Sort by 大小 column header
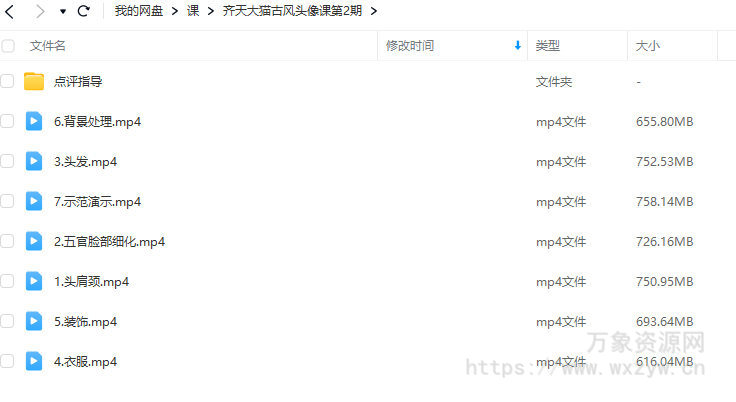Screen dimensions: 736x402 [647, 46]
